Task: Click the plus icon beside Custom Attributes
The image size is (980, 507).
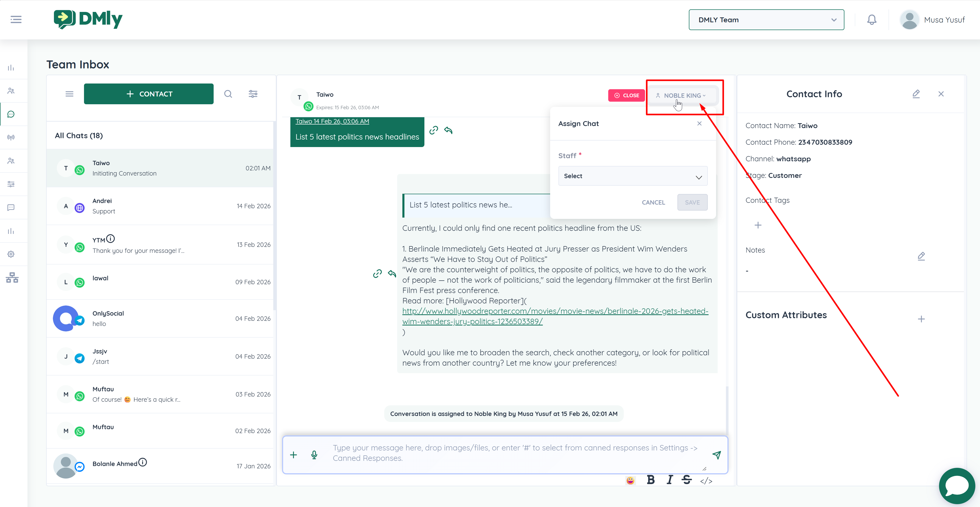Action: tap(921, 319)
